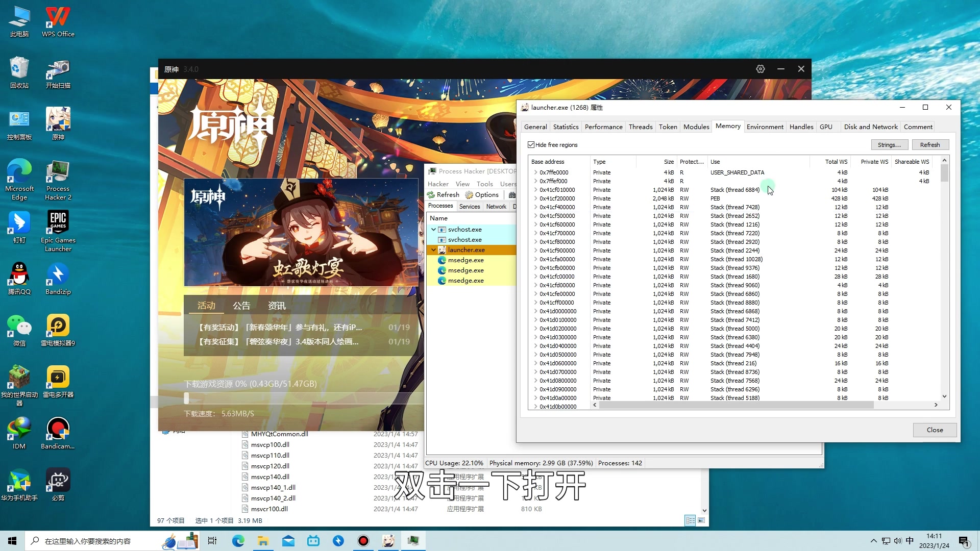This screenshot has width=980, height=551.
Task: Open the Services tab in Process Hacker
Action: click(470, 207)
